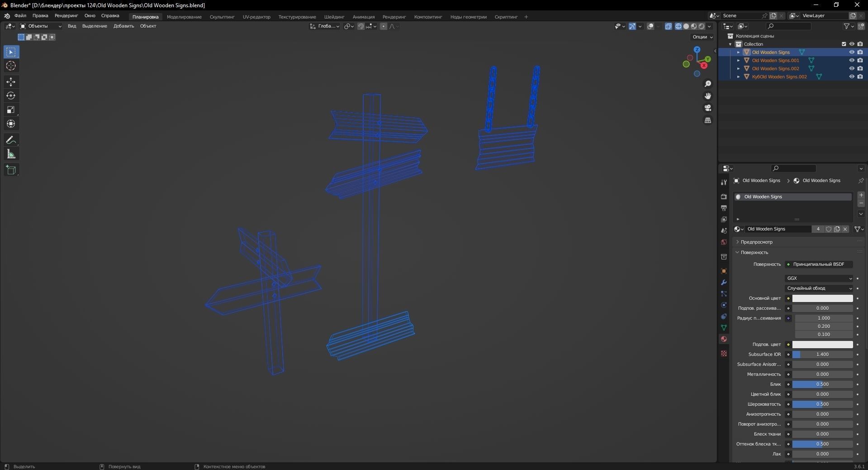Pick the Scale tool
Viewport: 868px width, 470px height.
coord(11,110)
